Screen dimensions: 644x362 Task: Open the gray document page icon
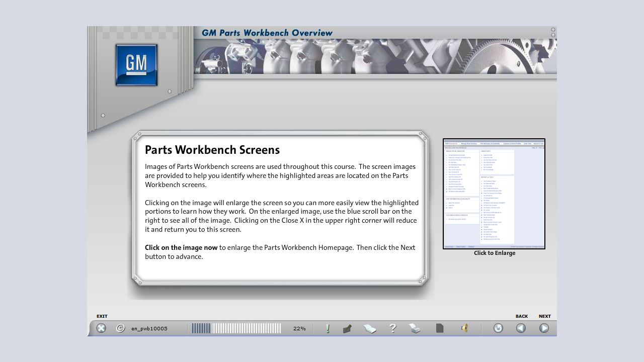point(440,328)
